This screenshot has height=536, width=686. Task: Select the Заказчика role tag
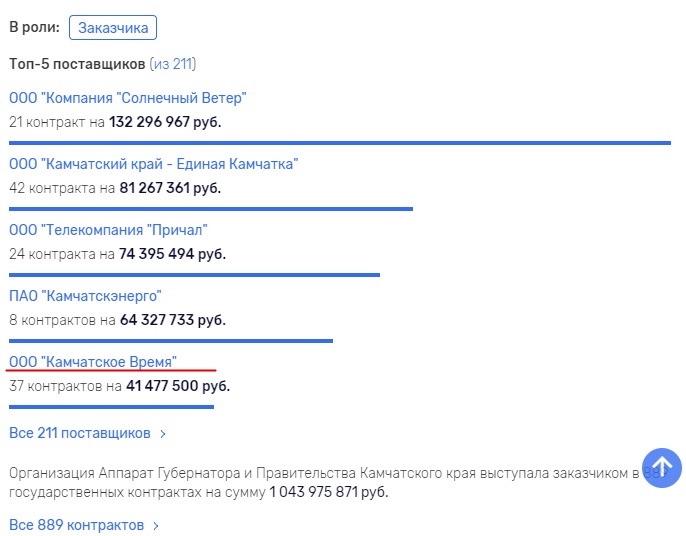click(x=113, y=28)
